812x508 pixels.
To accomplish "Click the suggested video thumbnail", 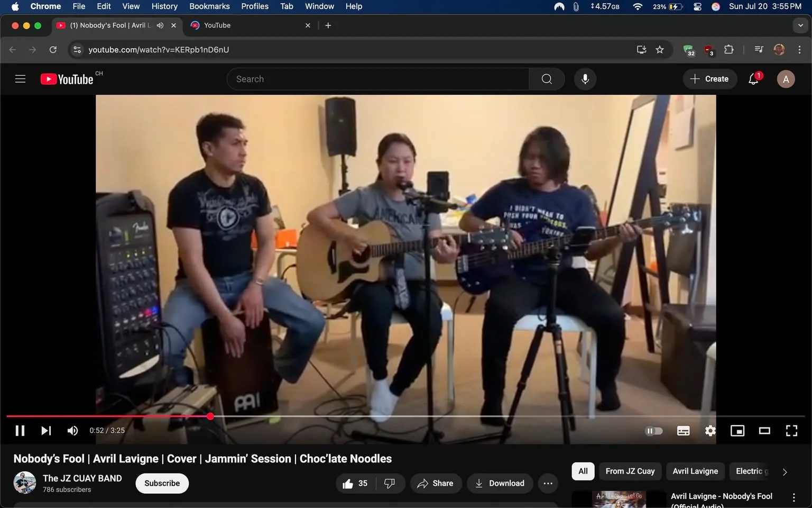I will click(x=619, y=500).
